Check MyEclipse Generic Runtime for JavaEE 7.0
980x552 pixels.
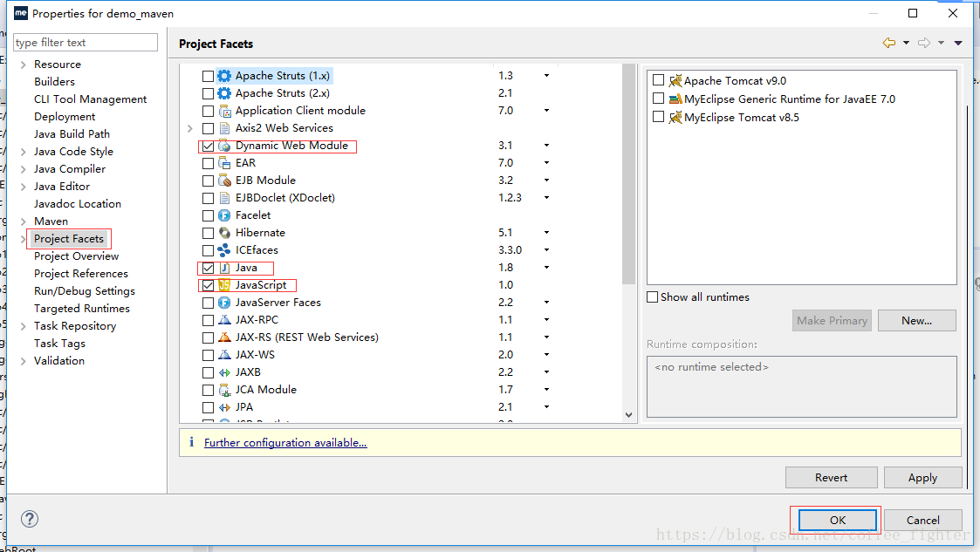coord(658,98)
